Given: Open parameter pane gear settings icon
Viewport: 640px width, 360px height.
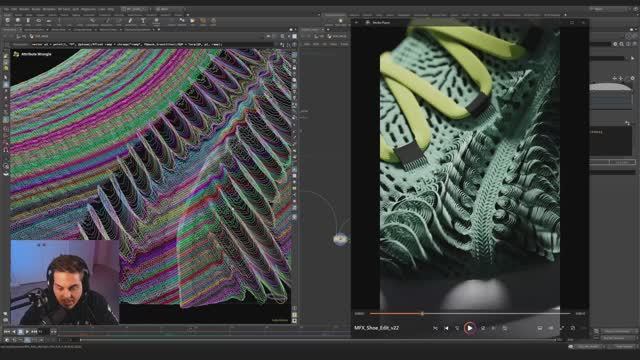Looking at the screenshot, I should [615, 44].
